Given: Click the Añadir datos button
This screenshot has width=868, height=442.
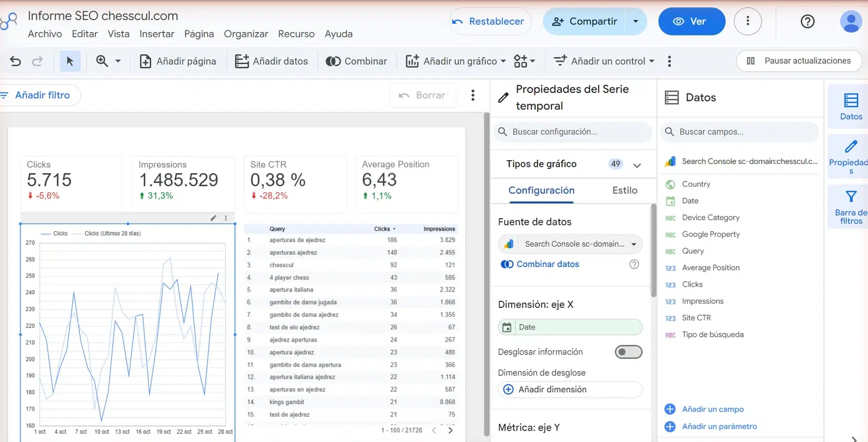Looking at the screenshot, I should pos(271,61).
